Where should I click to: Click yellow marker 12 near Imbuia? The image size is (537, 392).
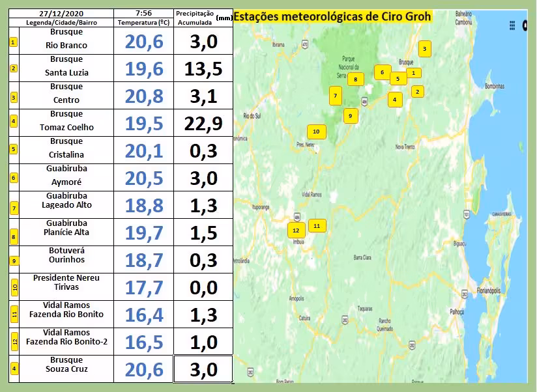[296, 231]
